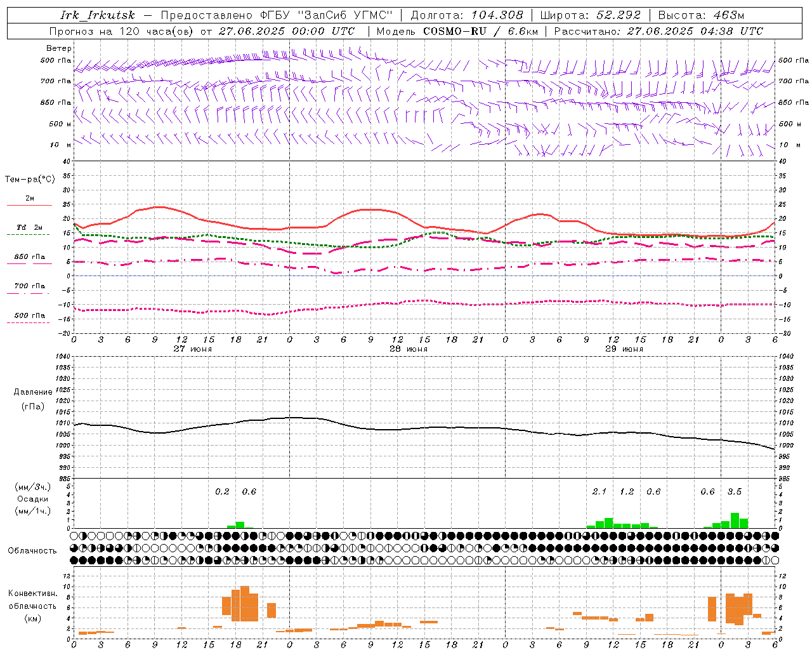Click the 2.1 precipitation total
Viewport: 812px width, 650px height.
click(599, 492)
